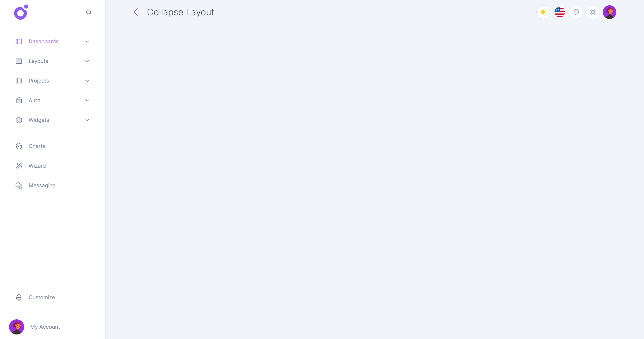Expand the Auth chevron

(x=87, y=100)
